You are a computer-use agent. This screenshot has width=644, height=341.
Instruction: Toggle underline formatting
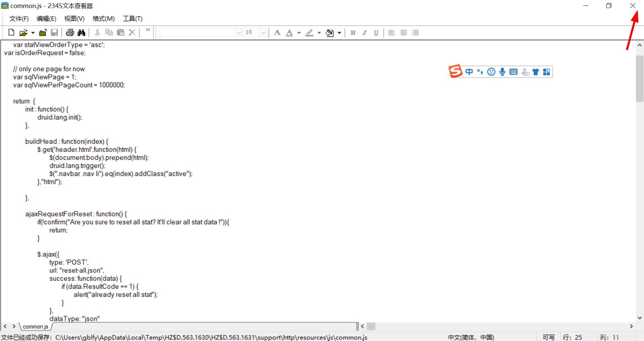[376, 33]
